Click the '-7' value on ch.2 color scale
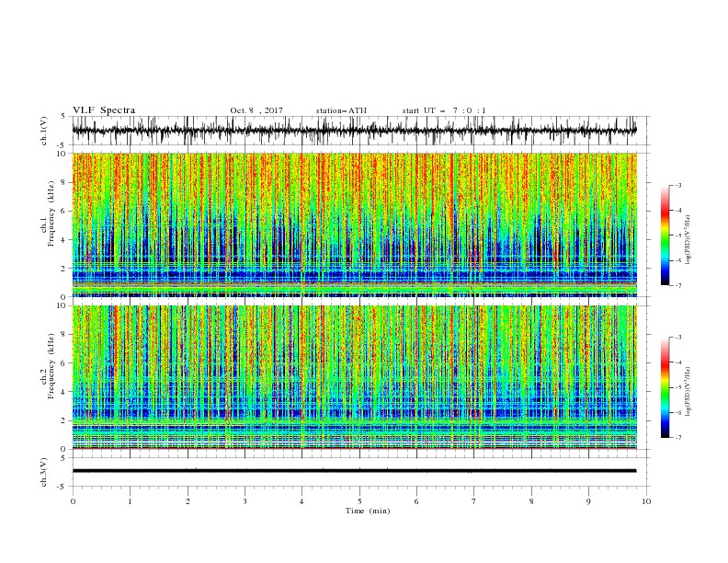The width and height of the screenshot is (728, 563). 677,438
